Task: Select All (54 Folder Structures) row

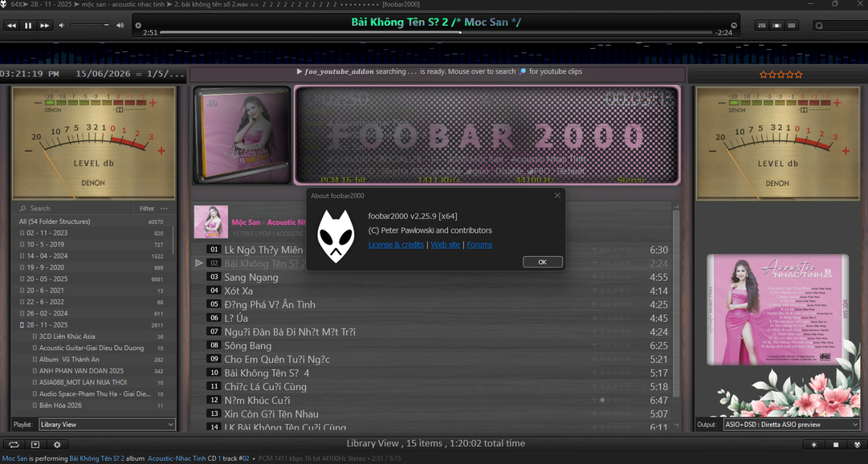Action: click(x=92, y=222)
